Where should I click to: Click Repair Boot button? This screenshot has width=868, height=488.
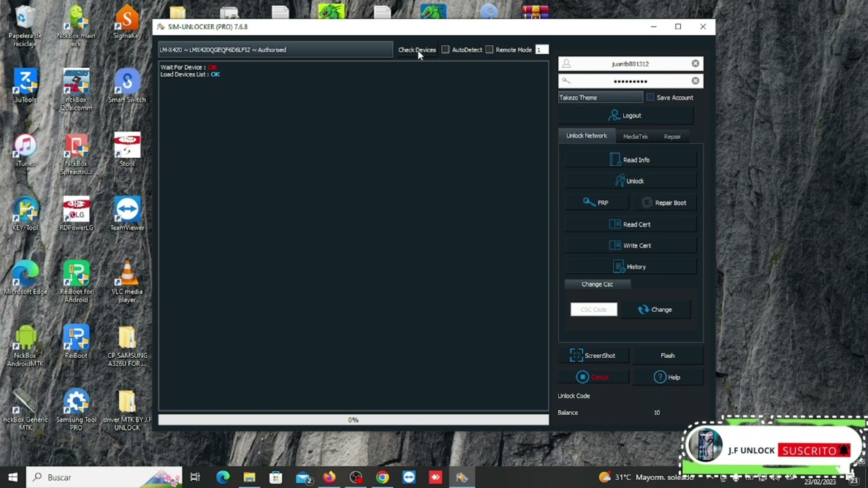[x=664, y=203]
